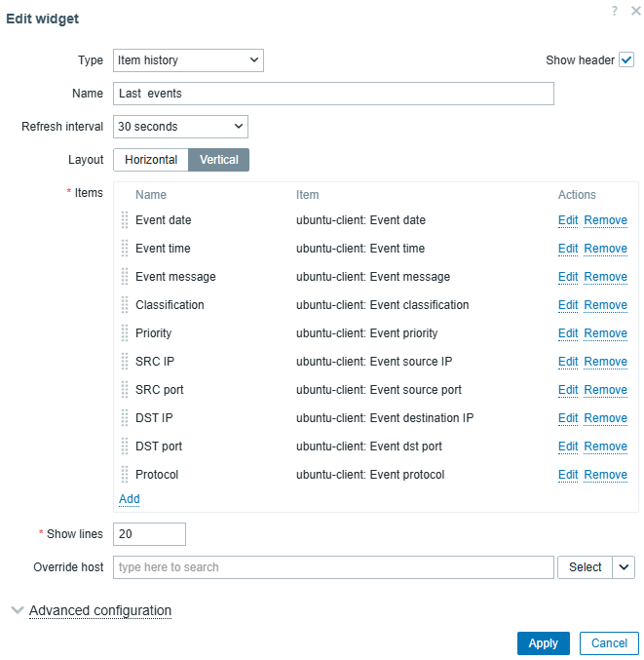
Task: Remove the DST port item
Action: pyautogui.click(x=605, y=446)
